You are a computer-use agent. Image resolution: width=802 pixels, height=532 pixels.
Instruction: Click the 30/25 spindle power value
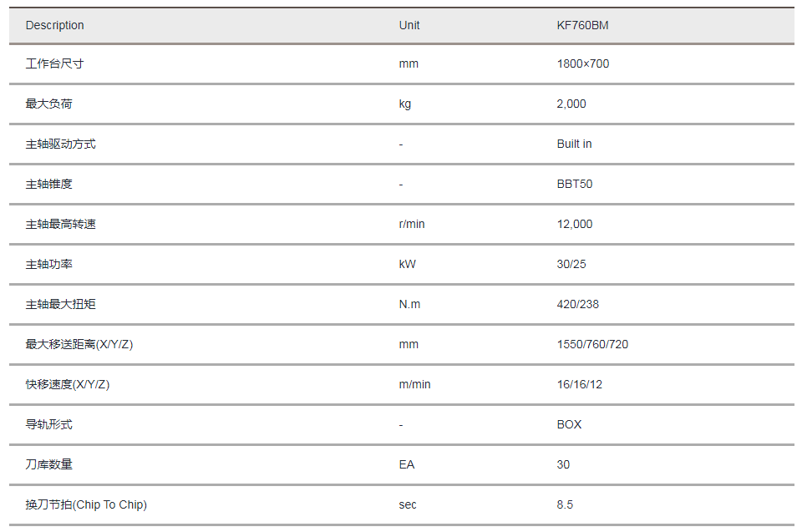(x=571, y=264)
